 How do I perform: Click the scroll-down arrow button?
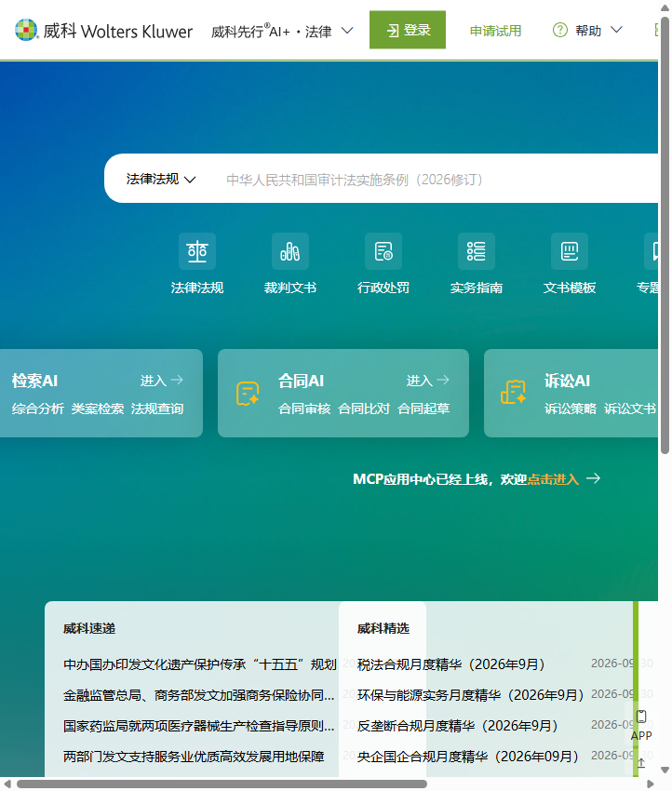pyautogui.click(x=665, y=770)
